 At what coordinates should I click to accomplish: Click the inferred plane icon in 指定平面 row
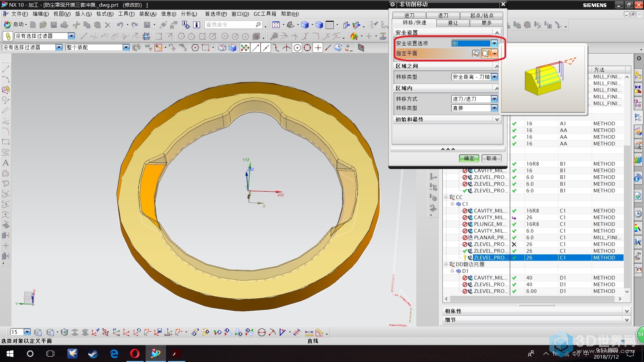[486, 54]
